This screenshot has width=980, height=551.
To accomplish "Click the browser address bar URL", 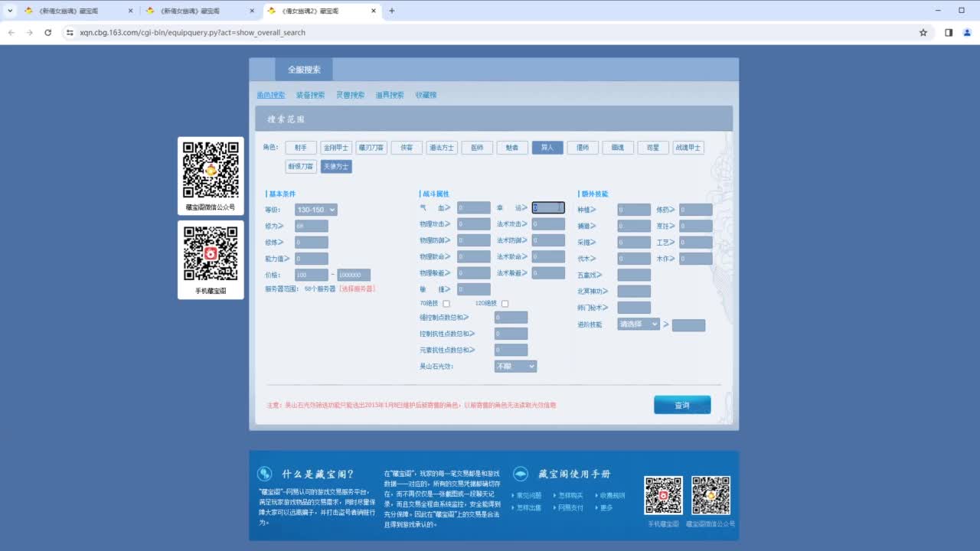I will 193,33.
